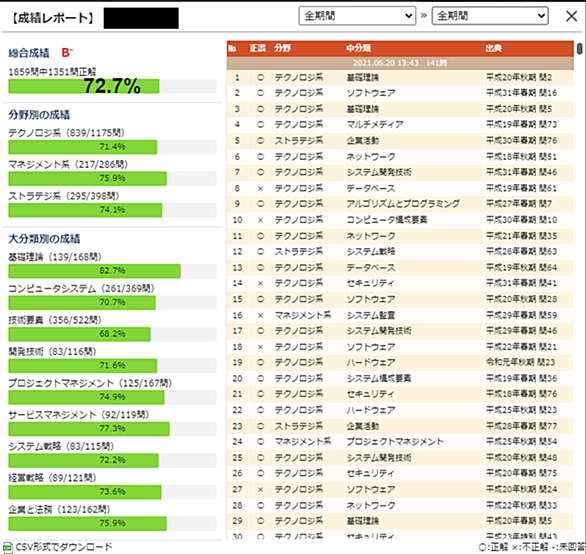The width and height of the screenshot is (586, 554).
Task: Click the × mark in row 8
Action: 260,188
